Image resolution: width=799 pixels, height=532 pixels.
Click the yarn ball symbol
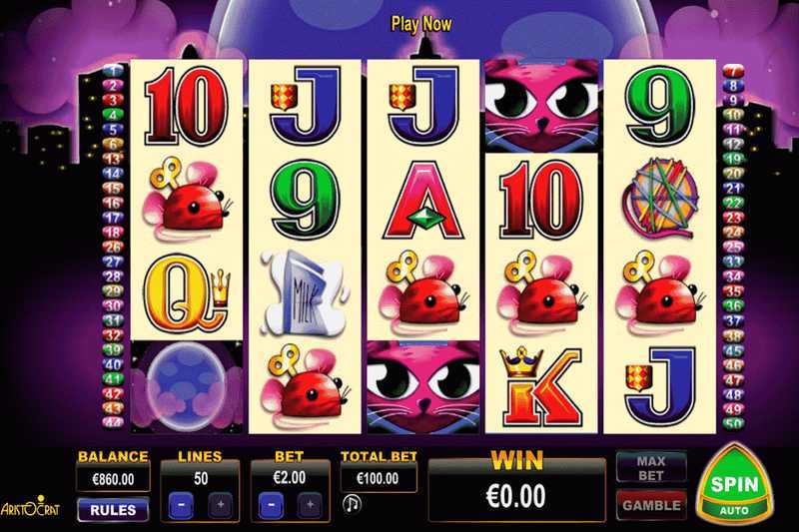coord(659,201)
